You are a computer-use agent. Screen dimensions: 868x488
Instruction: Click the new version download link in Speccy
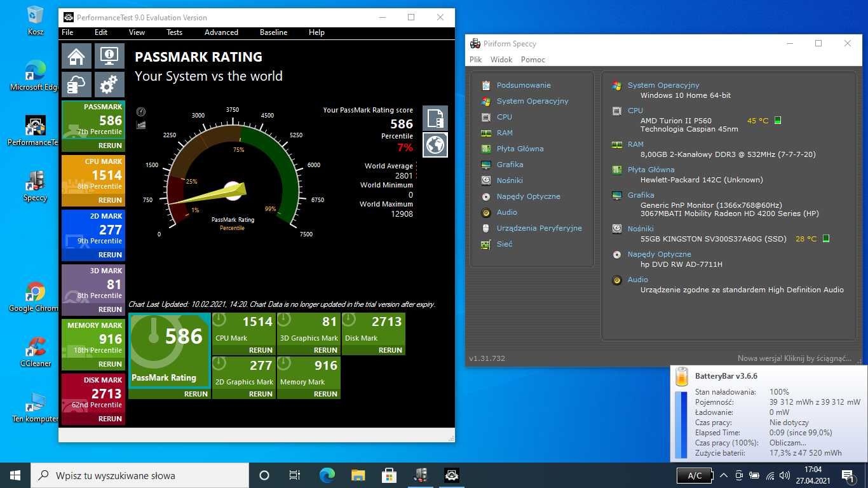click(x=794, y=358)
